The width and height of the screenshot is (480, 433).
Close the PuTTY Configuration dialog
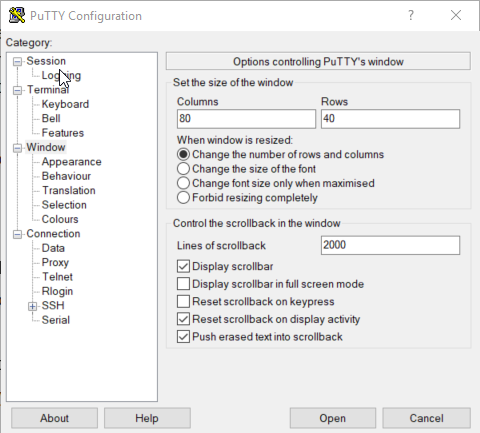[x=456, y=15]
